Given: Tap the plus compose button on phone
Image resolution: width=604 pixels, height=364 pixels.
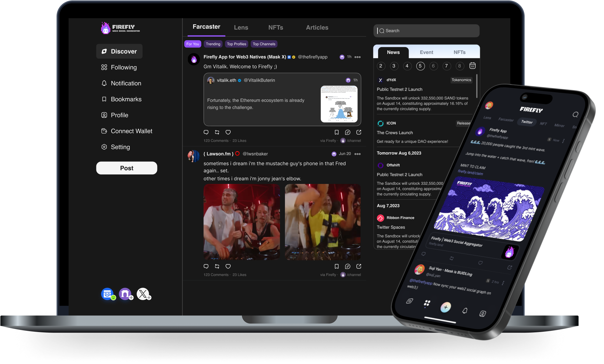Looking at the screenshot, I should click(446, 307).
